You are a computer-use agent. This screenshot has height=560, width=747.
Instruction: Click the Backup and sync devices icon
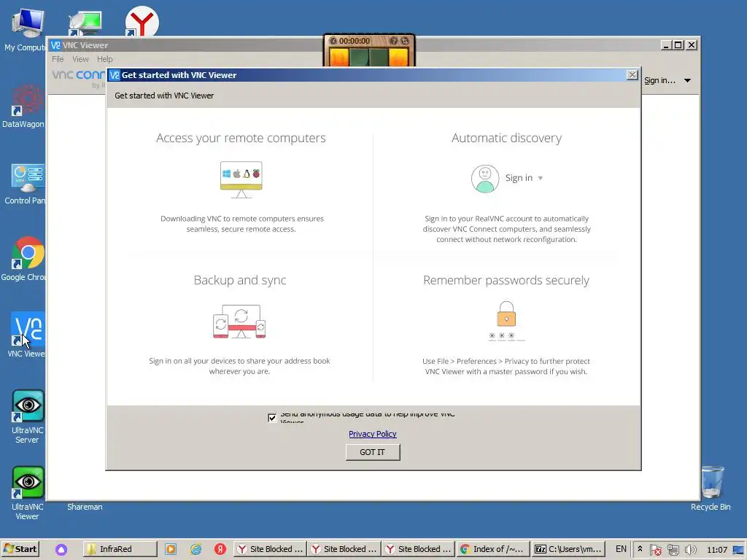click(239, 322)
